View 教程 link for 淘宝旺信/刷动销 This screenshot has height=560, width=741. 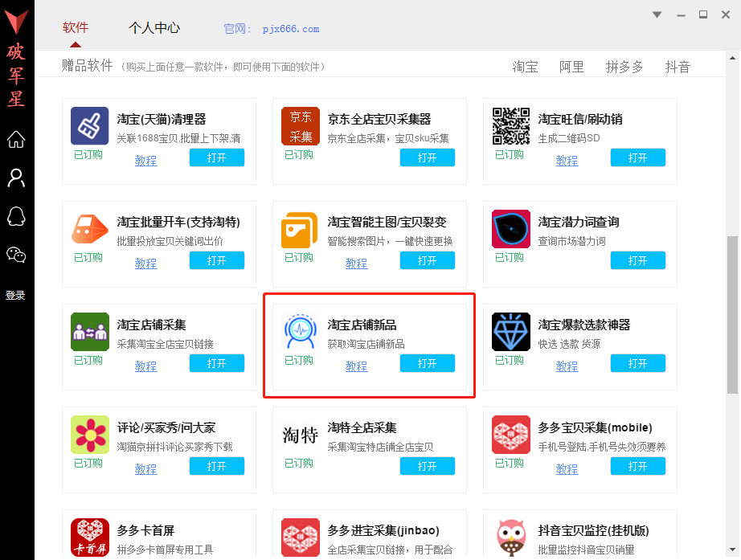point(567,161)
